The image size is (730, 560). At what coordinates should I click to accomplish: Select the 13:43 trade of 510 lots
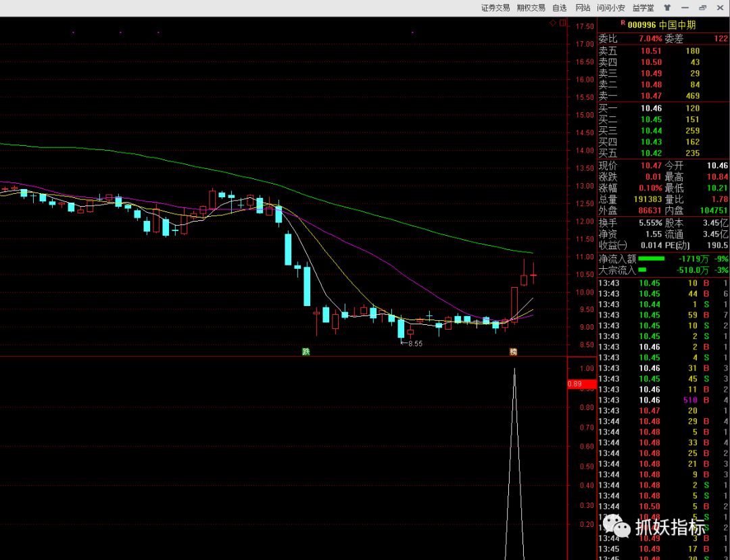coord(664,400)
